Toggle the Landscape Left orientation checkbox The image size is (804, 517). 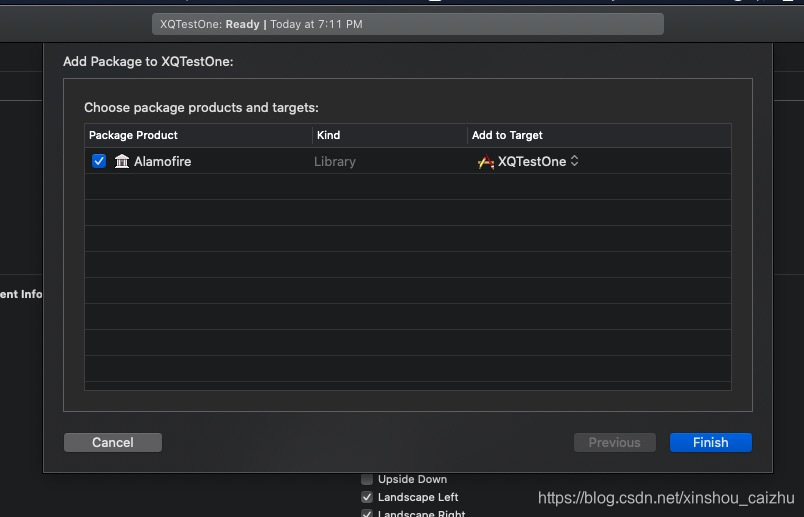pos(367,497)
